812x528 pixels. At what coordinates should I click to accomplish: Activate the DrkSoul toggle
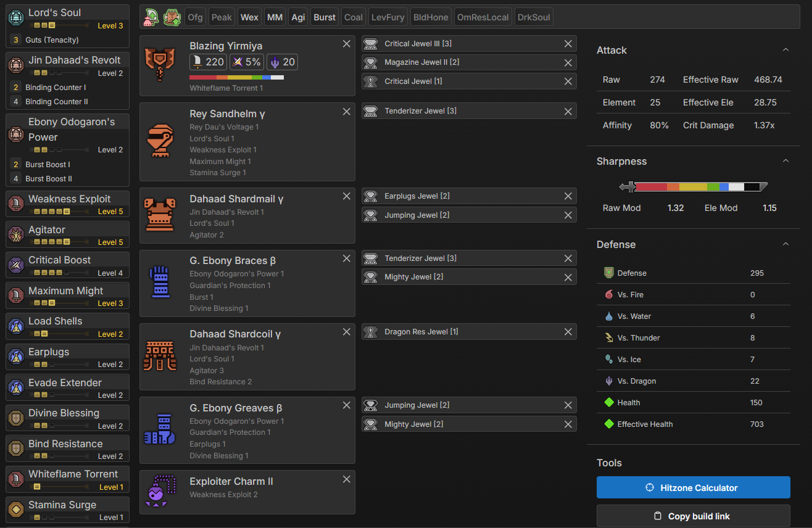(x=534, y=17)
